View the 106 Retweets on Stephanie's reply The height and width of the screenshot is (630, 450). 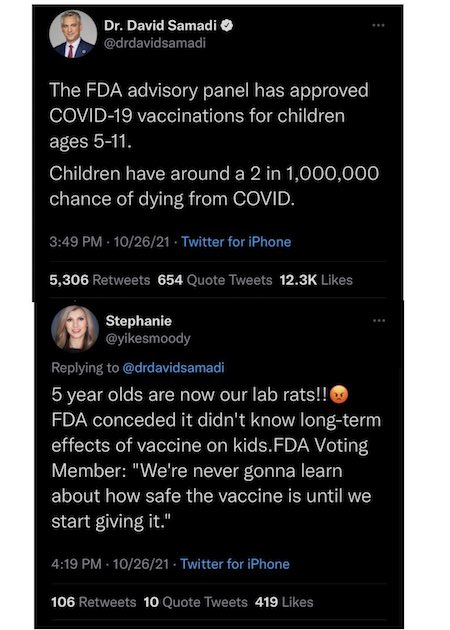tap(94, 602)
